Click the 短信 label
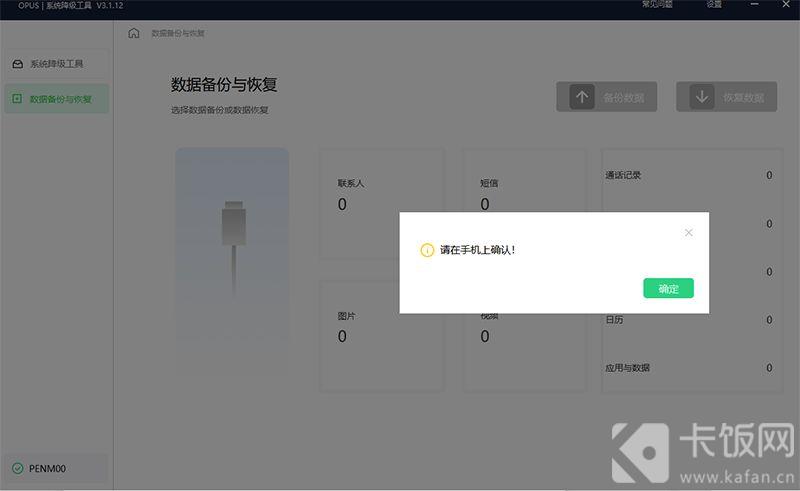This screenshot has width=800, height=491. pos(489,183)
